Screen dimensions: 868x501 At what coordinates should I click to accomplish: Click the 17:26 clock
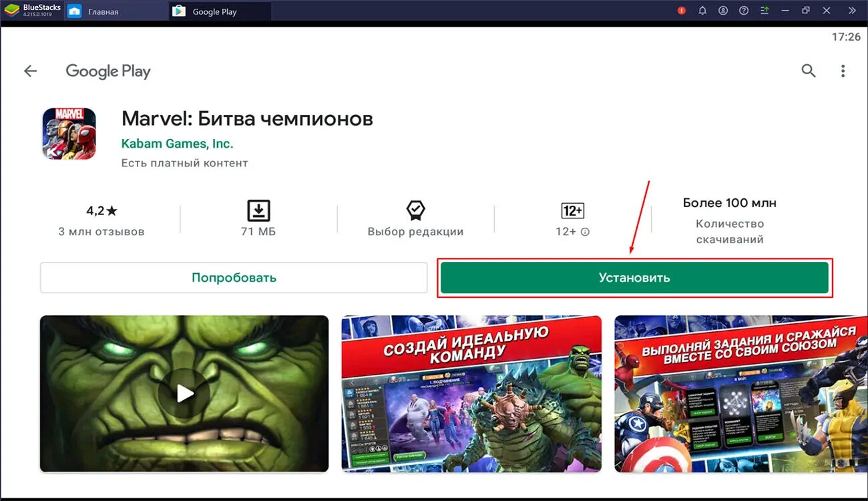point(846,37)
